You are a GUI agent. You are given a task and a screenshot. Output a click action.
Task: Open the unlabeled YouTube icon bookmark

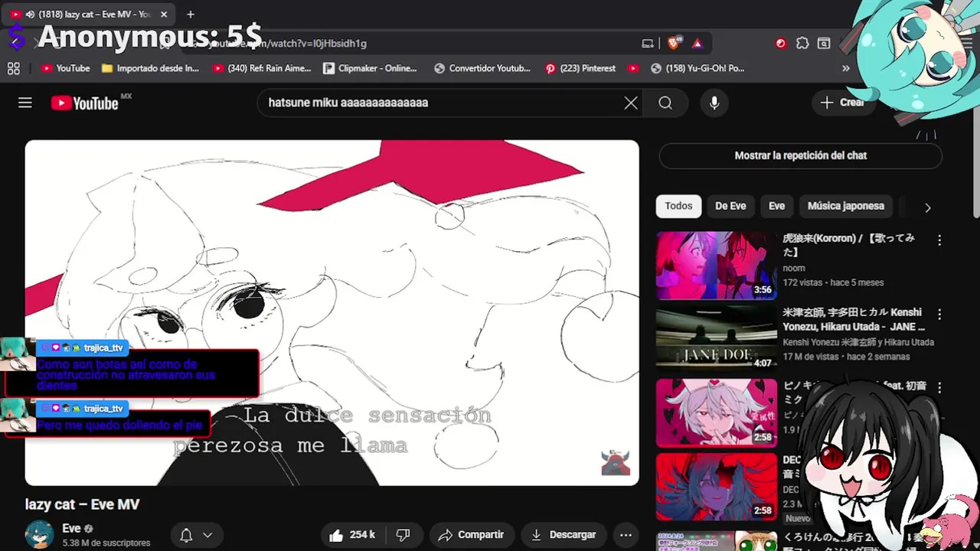pos(633,68)
